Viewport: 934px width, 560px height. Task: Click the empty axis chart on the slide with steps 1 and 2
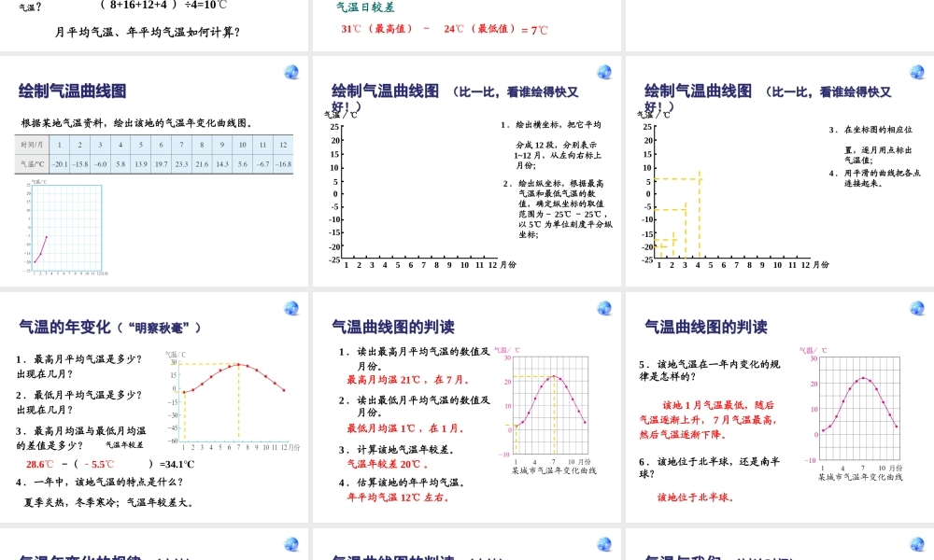(420, 190)
